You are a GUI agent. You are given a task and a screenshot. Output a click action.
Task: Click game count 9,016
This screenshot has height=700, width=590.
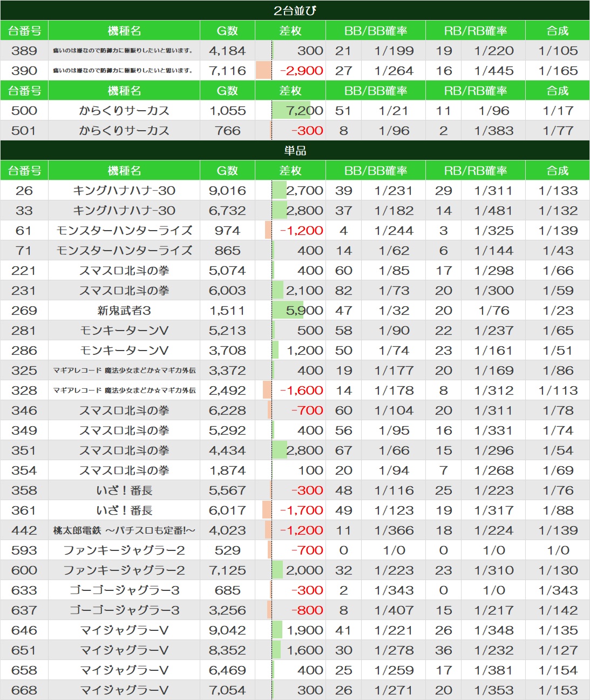227,191
